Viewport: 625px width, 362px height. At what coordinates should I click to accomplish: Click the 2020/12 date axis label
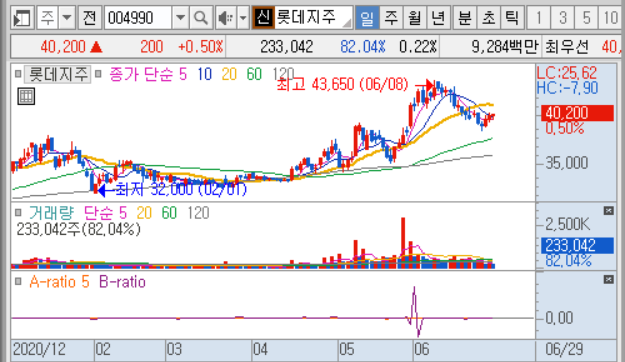[39, 350]
